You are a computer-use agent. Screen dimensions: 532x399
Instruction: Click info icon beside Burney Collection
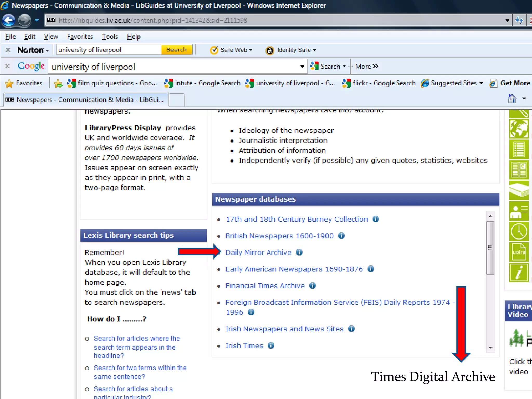click(376, 219)
